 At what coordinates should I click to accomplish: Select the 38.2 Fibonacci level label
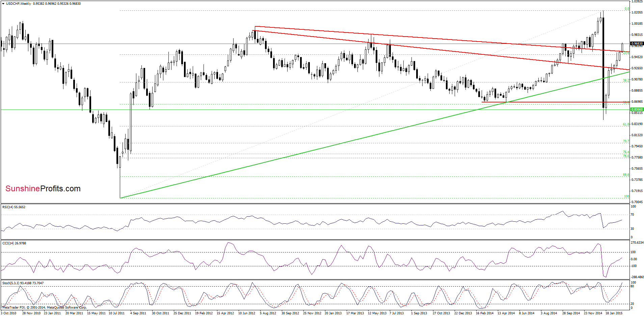point(626,80)
